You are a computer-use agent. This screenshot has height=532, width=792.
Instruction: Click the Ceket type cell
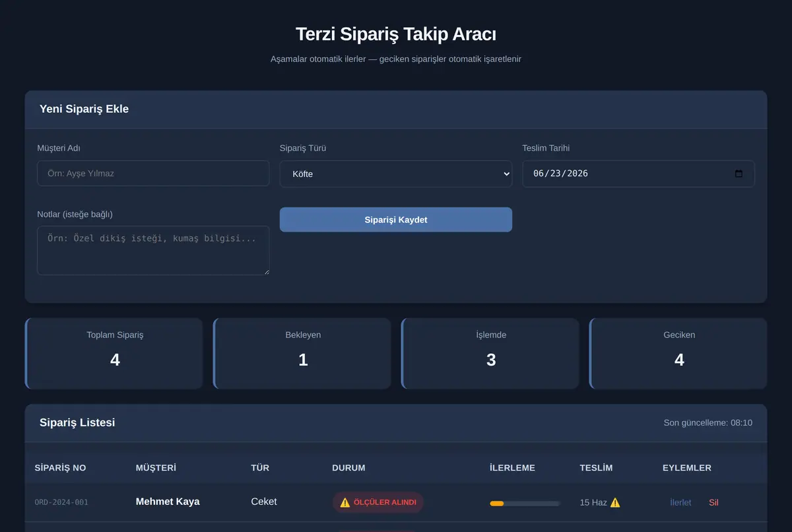(x=264, y=502)
